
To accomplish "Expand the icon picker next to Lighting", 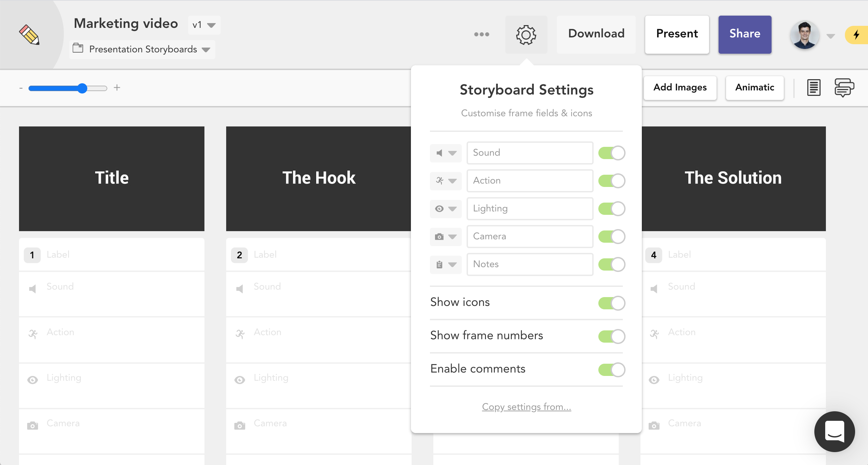I will [453, 209].
